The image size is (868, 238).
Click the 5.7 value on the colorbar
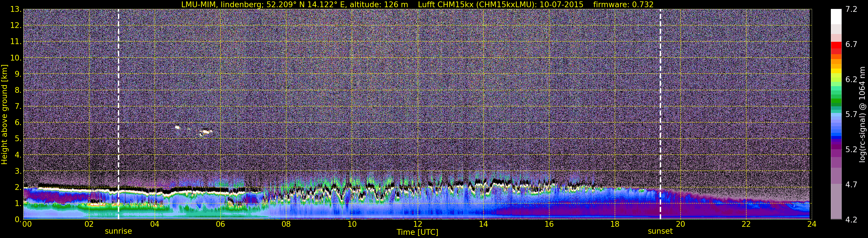click(851, 114)
